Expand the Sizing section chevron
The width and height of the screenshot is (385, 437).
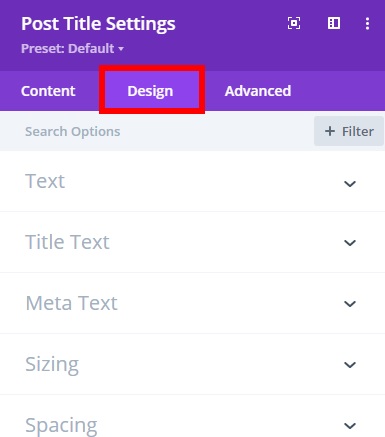350,365
